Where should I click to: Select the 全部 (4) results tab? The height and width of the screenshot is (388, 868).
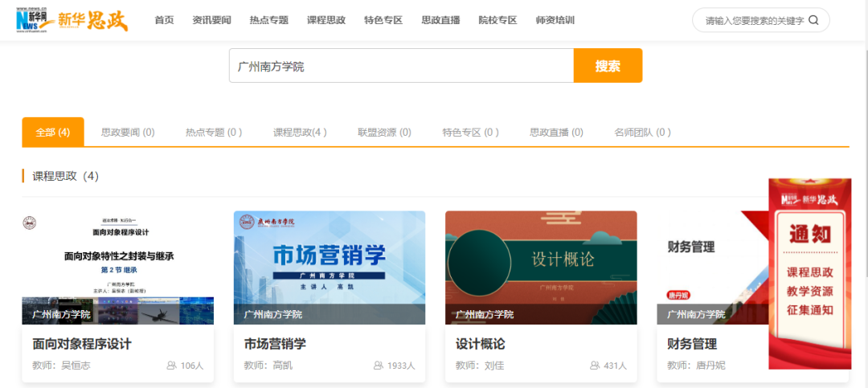pos(53,133)
